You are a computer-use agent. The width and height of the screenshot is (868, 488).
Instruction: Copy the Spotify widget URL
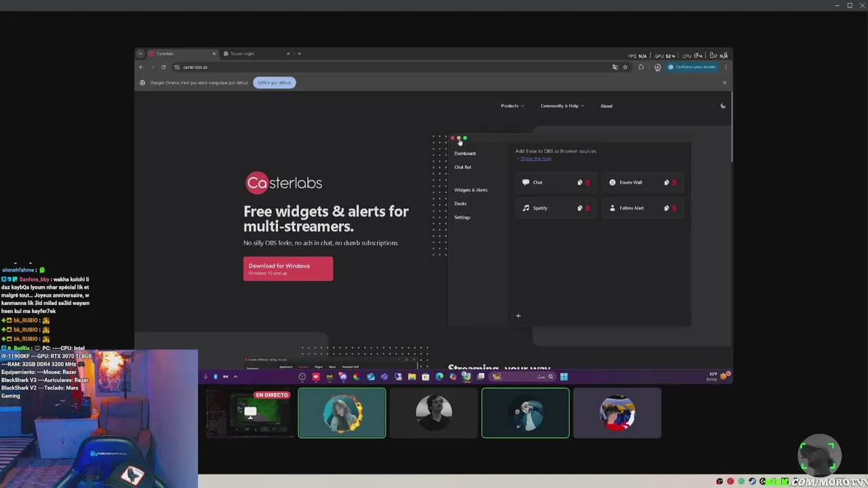coord(580,208)
